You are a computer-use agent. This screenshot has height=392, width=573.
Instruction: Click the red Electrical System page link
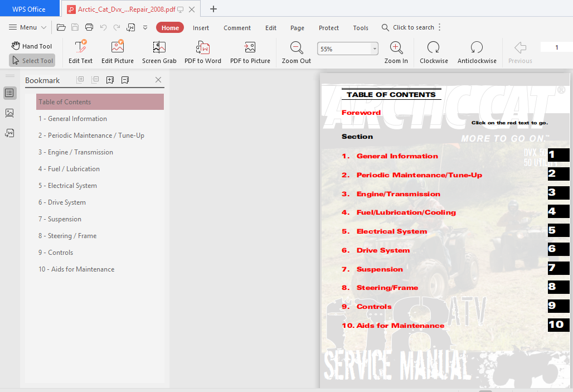392,231
